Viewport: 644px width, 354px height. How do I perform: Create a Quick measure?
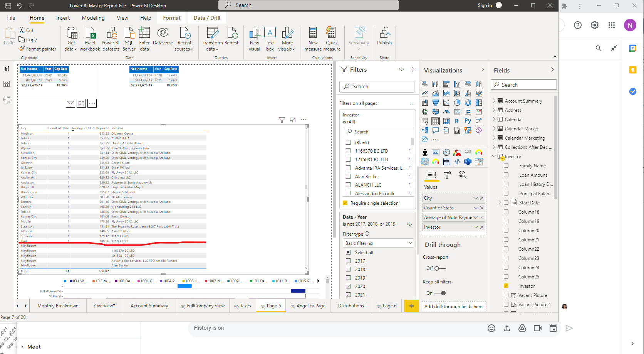point(332,39)
